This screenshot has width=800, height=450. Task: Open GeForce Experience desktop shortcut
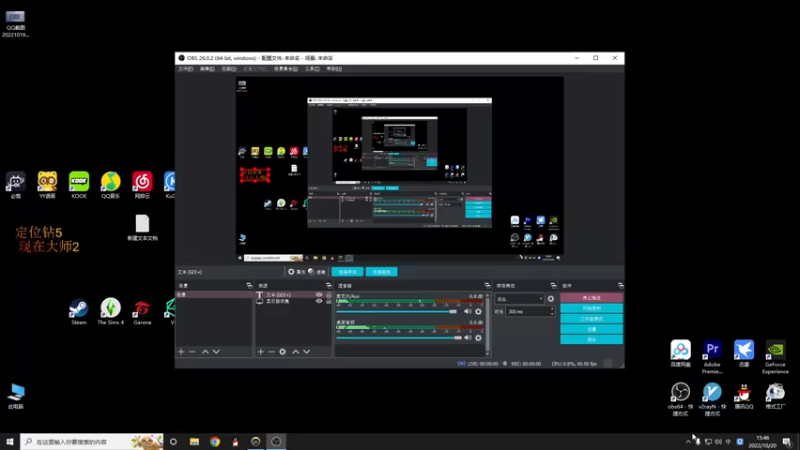[x=776, y=357]
